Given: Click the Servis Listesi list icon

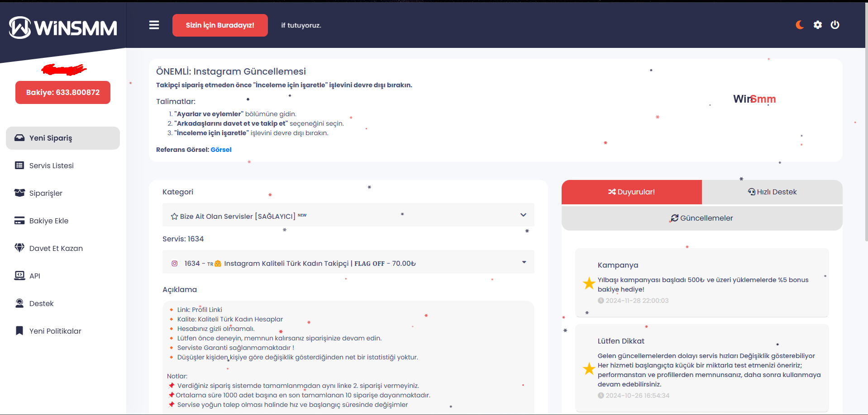Looking at the screenshot, I should coord(19,165).
